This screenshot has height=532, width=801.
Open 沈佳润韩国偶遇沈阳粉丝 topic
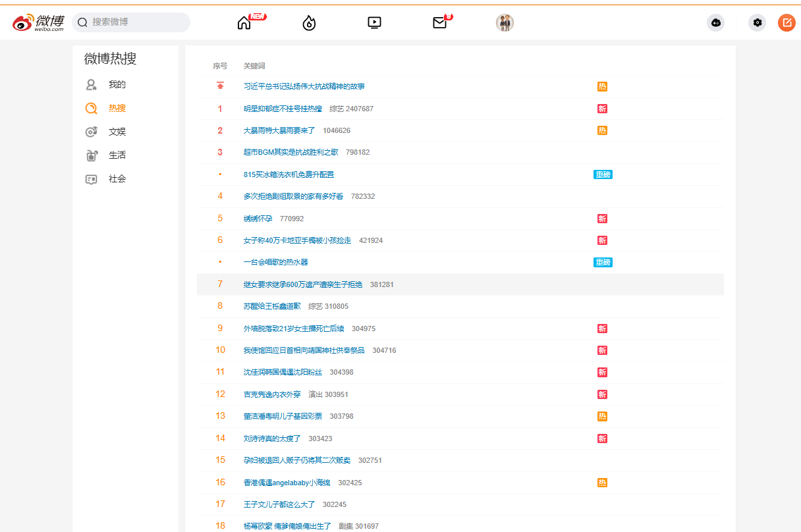pos(283,372)
